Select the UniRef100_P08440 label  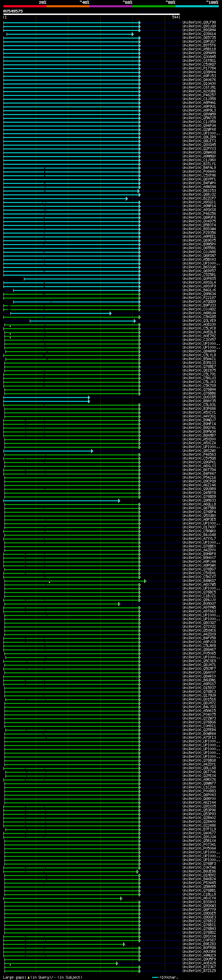(199, 172)
